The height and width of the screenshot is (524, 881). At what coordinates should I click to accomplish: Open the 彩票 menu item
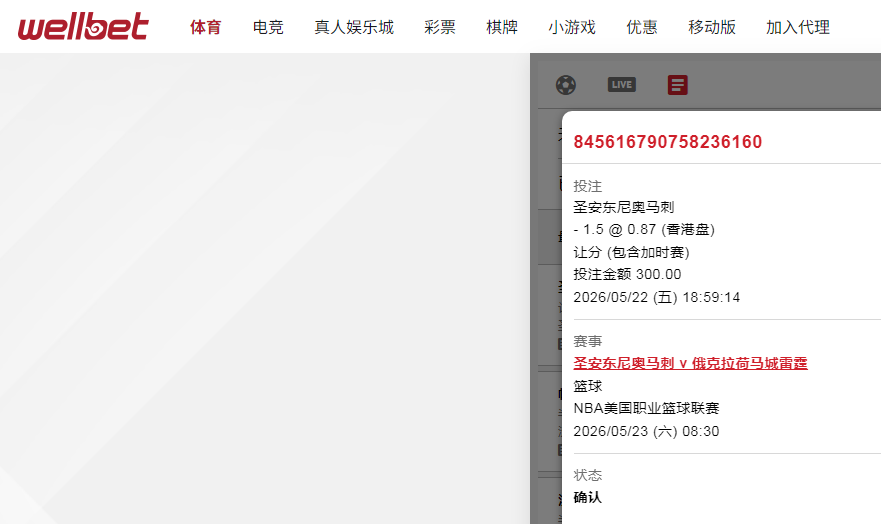coord(439,27)
